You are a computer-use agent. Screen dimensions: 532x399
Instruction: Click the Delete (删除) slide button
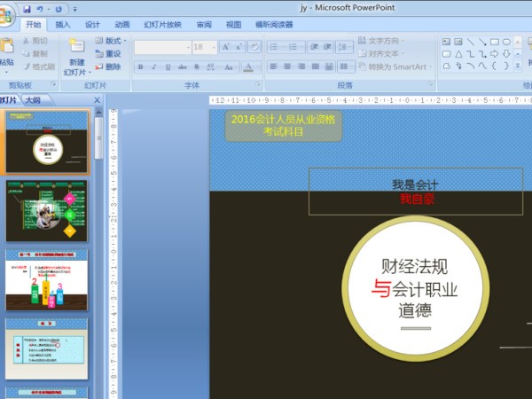(x=108, y=66)
